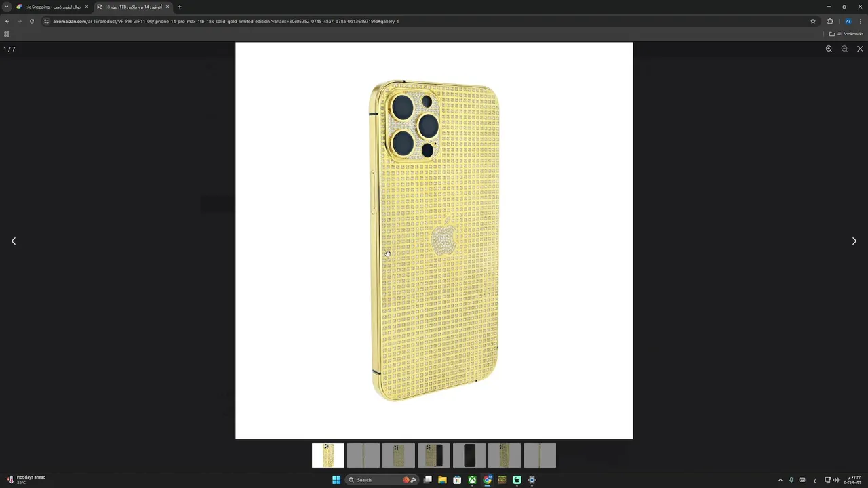Open Google Chrome from the taskbar
Image resolution: width=868 pixels, height=488 pixels.
coord(487,480)
